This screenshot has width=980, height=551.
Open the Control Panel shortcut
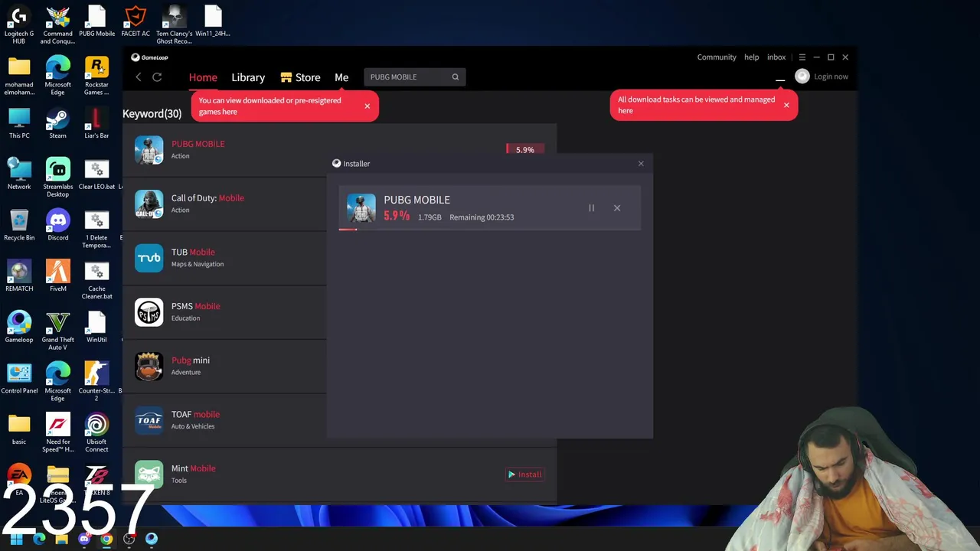(19, 378)
